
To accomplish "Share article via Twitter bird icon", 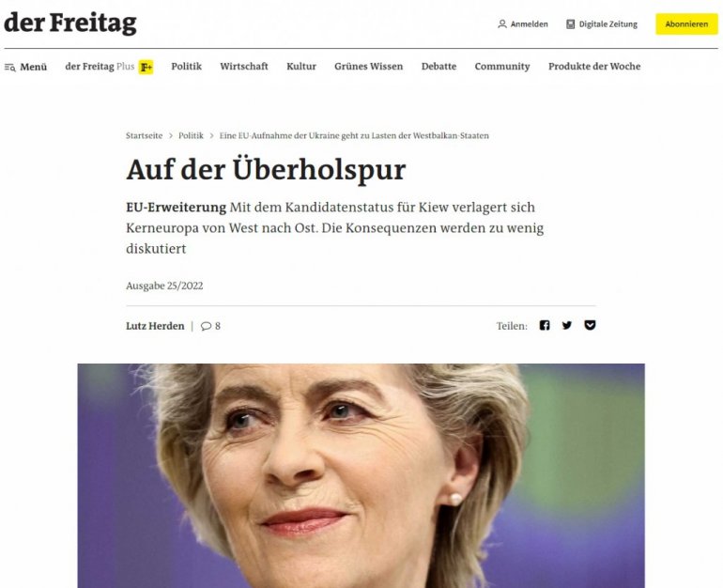I will point(567,325).
